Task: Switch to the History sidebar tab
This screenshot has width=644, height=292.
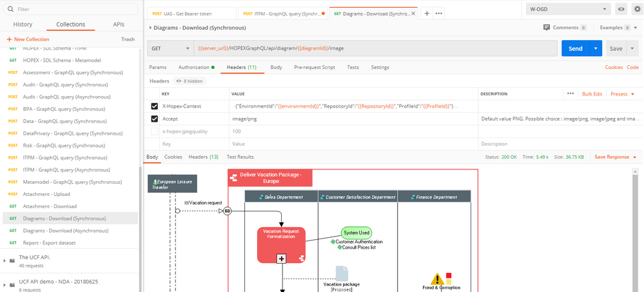Action: point(23,24)
